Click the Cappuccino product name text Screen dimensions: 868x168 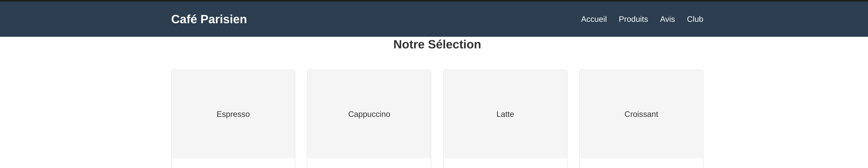pos(369,114)
